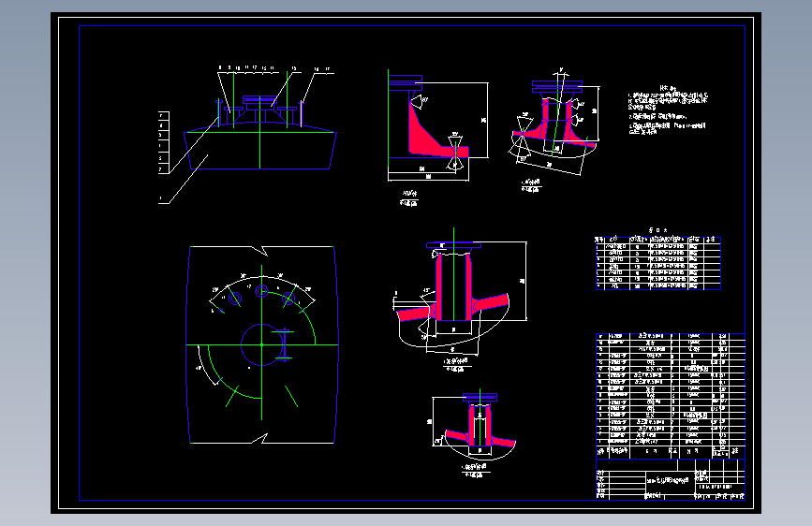Click the red L-shaped flange section detail

pyautogui.click(x=438, y=126)
